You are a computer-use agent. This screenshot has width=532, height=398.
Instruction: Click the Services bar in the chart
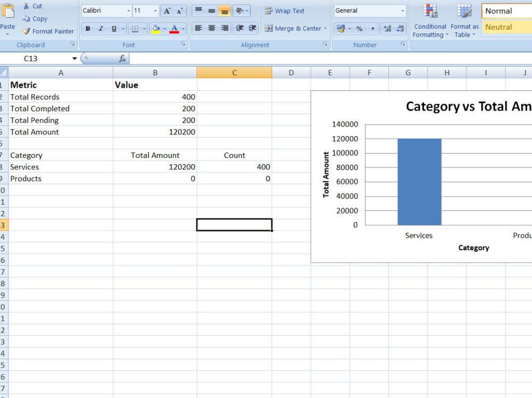pos(419,182)
